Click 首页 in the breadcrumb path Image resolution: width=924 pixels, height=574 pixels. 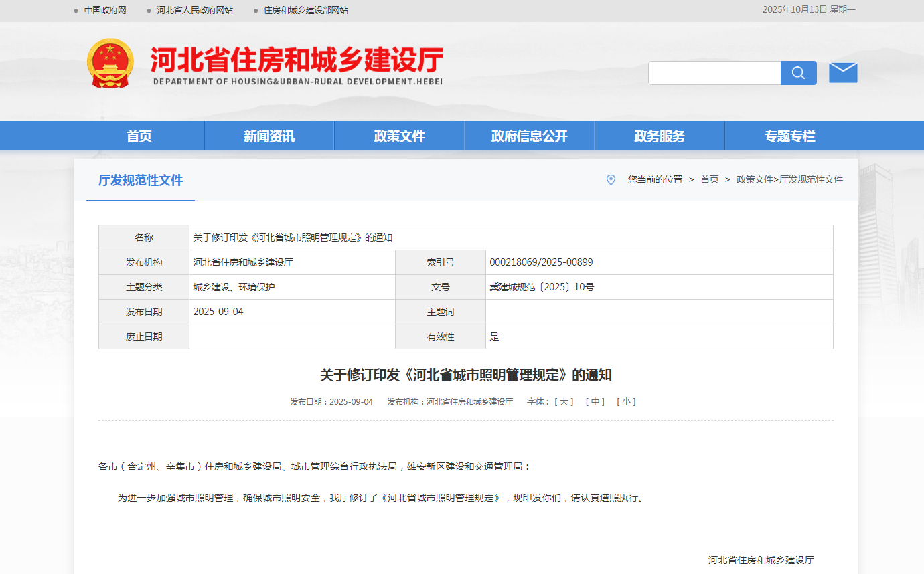click(x=709, y=179)
